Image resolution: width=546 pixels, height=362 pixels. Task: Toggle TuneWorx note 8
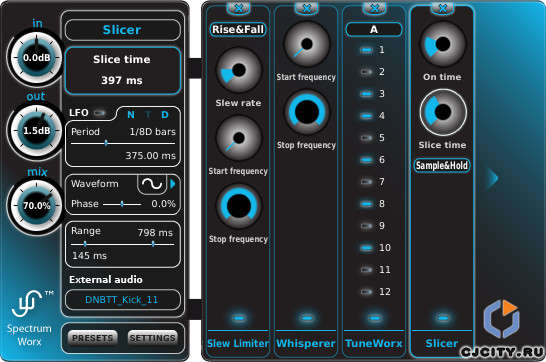pos(366,204)
